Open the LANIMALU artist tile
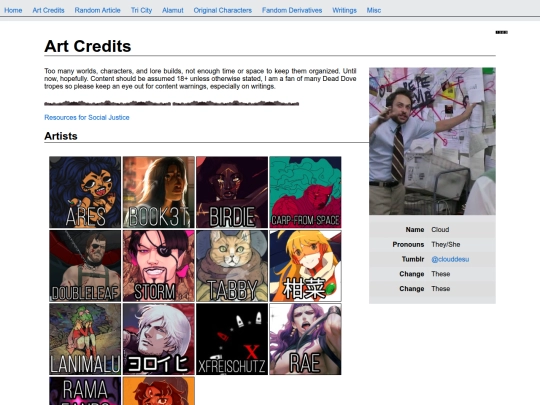 pyautogui.click(x=85, y=339)
